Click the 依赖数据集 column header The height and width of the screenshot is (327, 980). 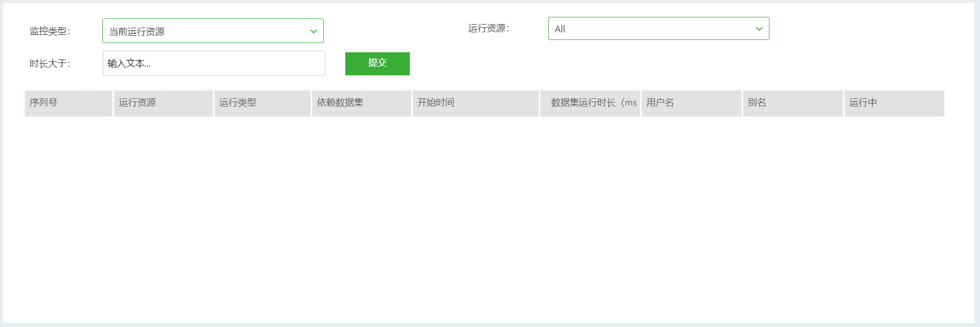click(x=362, y=103)
